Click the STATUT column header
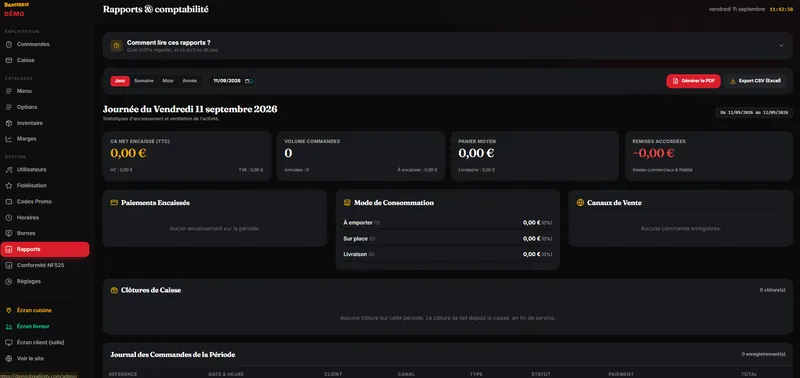800x378 pixels. pos(540,374)
